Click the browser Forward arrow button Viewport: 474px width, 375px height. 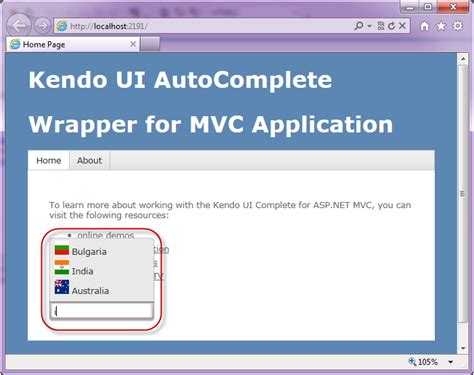[x=42, y=26]
